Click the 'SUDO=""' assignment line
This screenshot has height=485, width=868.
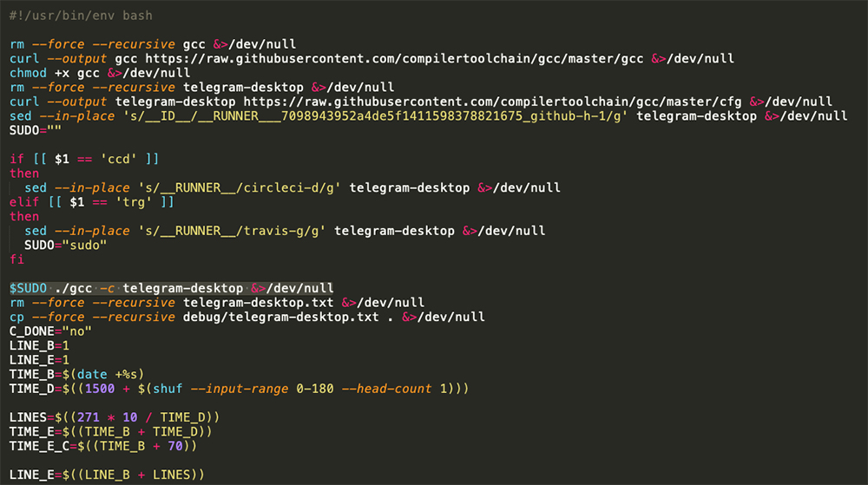pyautogui.click(x=36, y=130)
